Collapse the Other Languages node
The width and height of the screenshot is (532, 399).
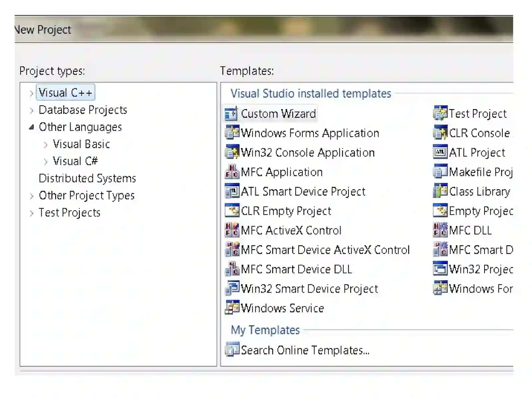pos(31,127)
